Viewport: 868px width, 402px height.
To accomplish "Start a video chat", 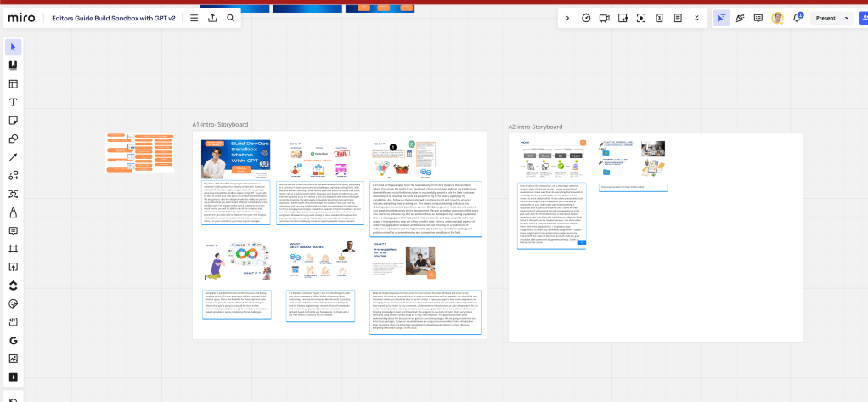I will [x=604, y=19].
